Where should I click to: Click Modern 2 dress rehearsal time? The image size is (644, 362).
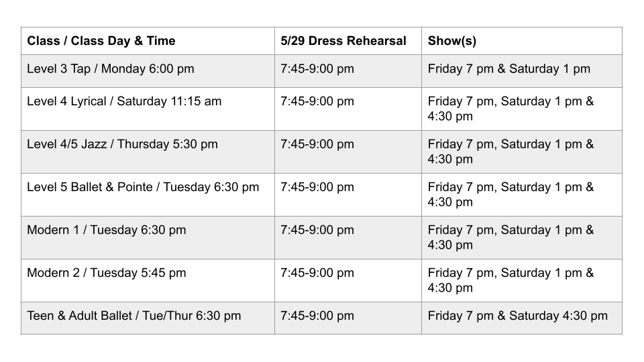[x=348, y=280]
